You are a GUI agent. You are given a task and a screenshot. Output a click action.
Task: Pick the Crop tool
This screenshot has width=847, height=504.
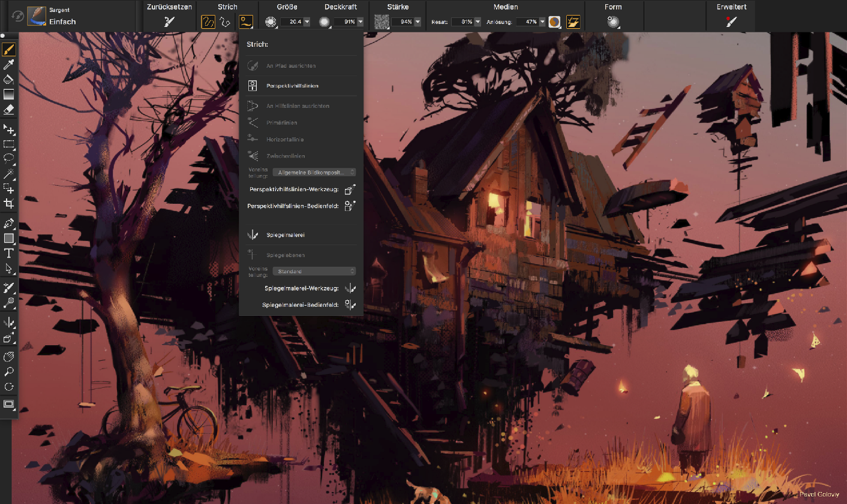(8, 204)
